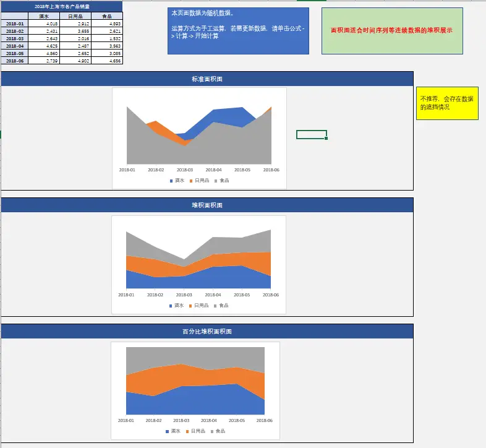This screenshot has width=486, height=448.
Task: Click the cell with value 2,652
Action: click(x=75, y=53)
